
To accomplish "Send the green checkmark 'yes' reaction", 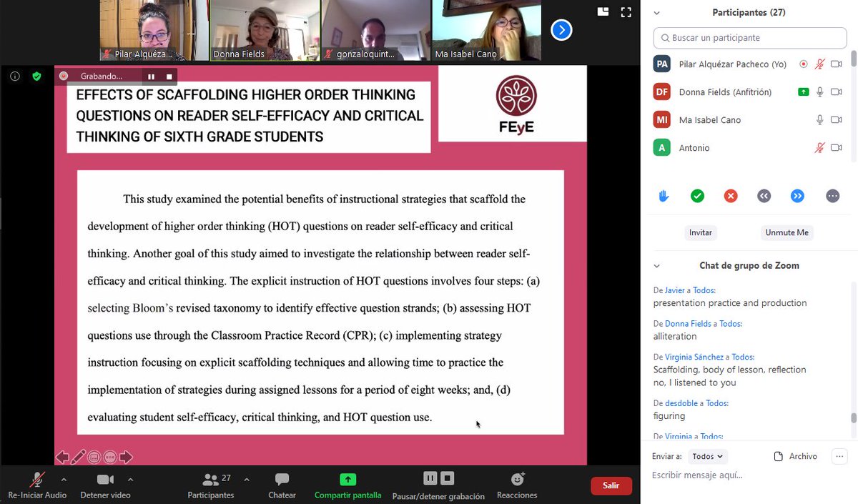I will click(x=697, y=195).
